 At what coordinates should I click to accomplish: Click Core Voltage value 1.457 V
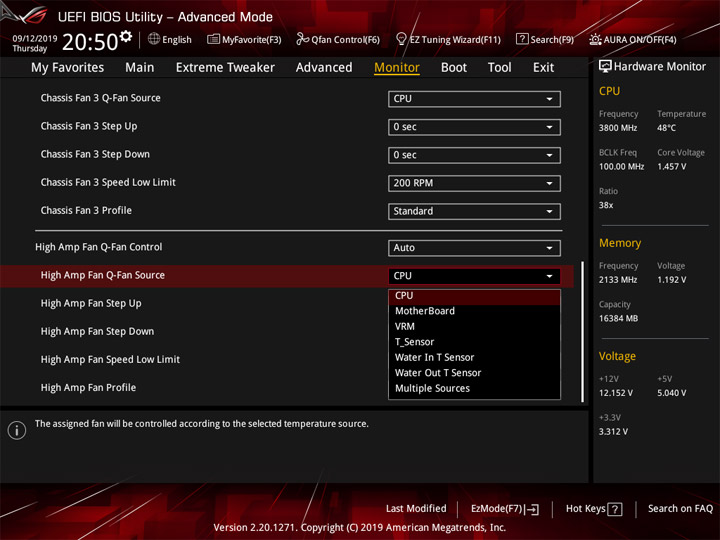[x=671, y=167]
